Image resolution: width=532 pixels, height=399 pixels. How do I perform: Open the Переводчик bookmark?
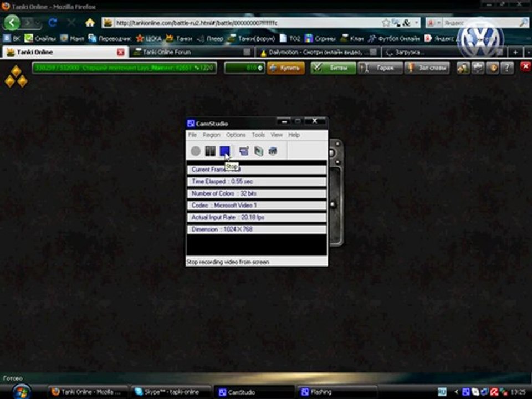coord(110,38)
